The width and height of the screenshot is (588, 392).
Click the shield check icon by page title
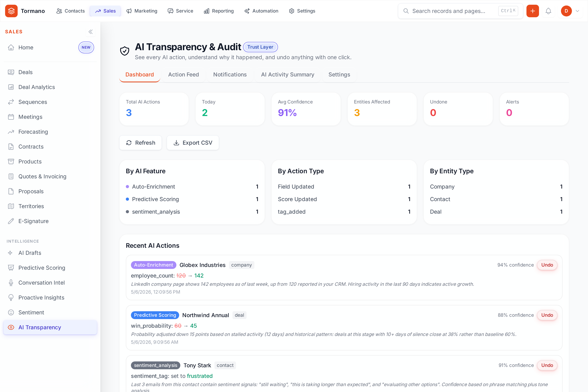(124, 51)
